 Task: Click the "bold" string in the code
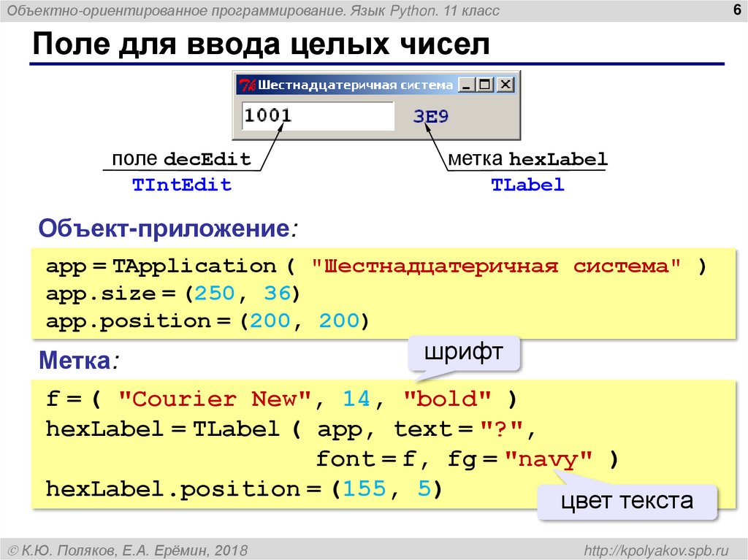tap(447, 399)
